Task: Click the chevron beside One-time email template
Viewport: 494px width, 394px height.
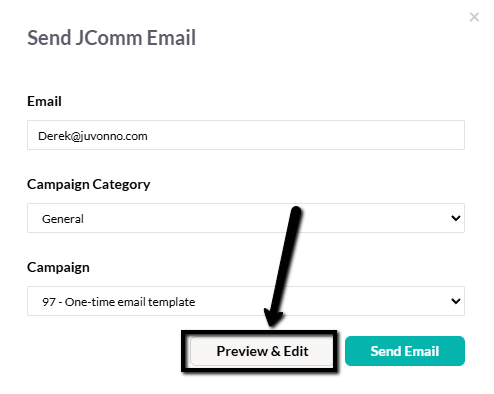Action: pyautogui.click(x=456, y=301)
